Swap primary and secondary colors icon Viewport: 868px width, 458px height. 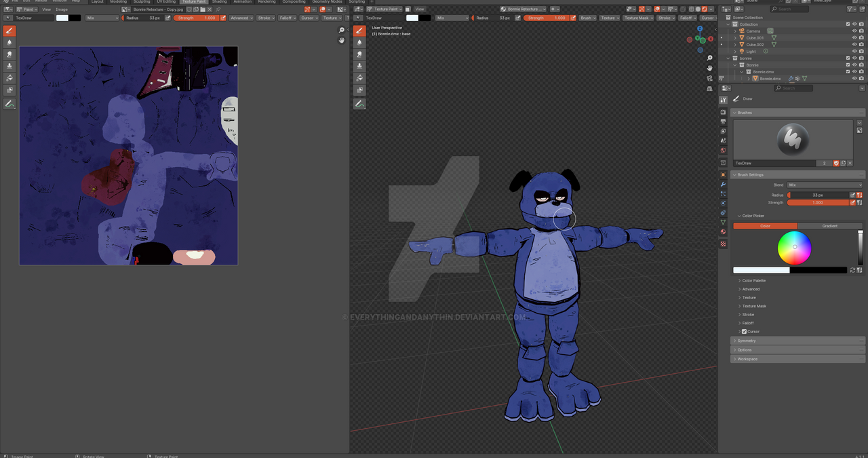[x=852, y=270]
